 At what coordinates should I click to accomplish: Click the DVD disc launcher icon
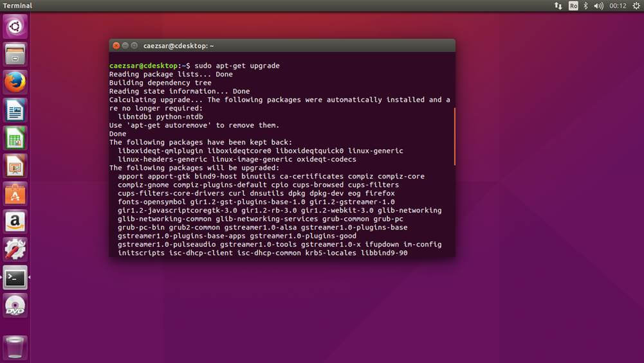(x=15, y=306)
